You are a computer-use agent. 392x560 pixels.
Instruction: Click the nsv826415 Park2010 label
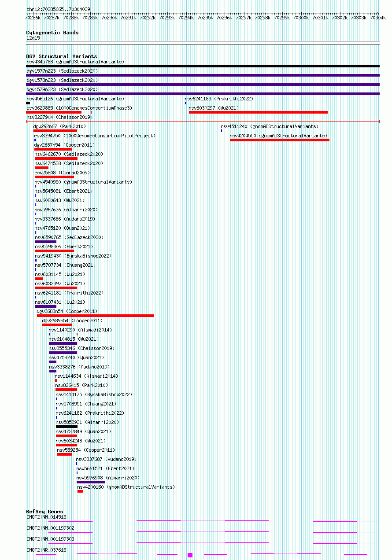pyautogui.click(x=82, y=385)
